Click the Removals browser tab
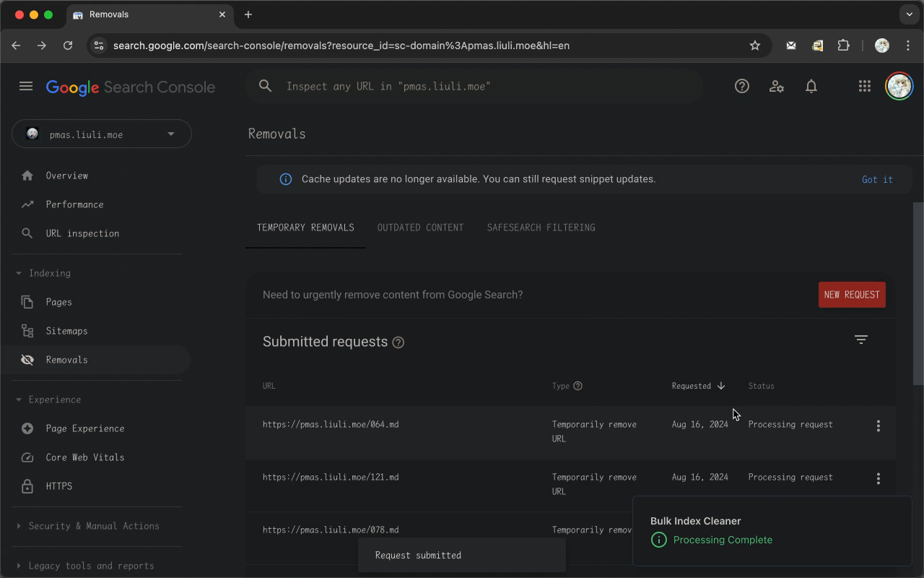The image size is (924, 578). [x=149, y=14]
